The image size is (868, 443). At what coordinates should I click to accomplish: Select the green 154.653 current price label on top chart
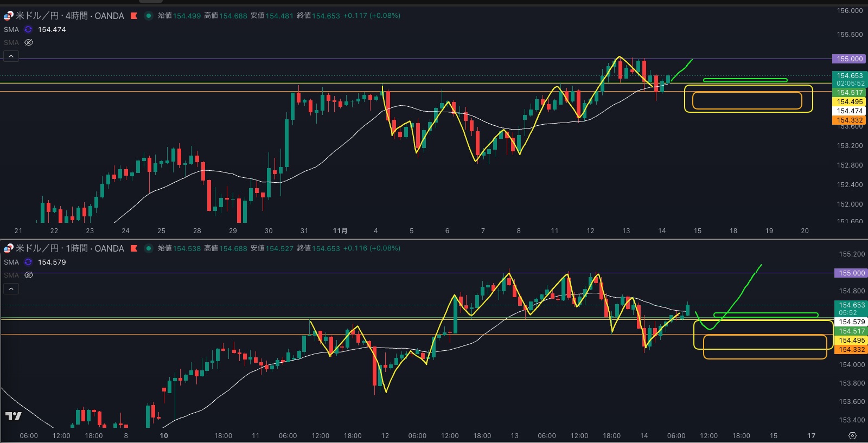[849, 76]
